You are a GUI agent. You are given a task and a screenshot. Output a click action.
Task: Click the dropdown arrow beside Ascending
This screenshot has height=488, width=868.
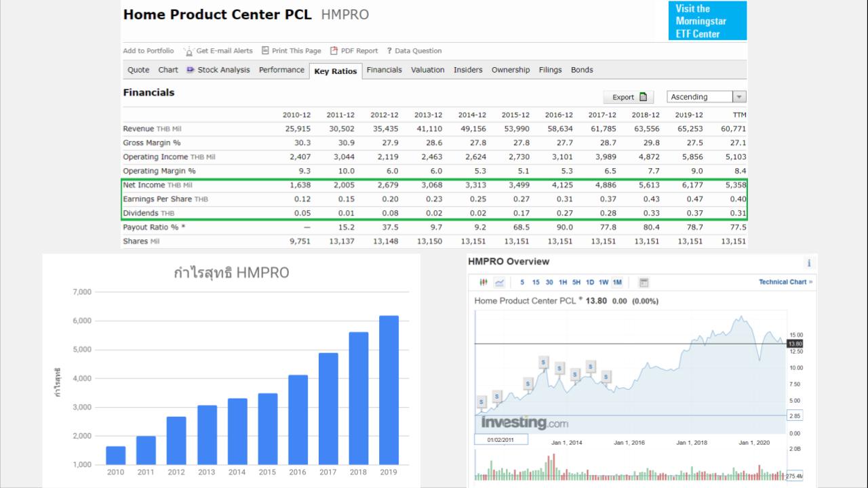click(x=740, y=97)
